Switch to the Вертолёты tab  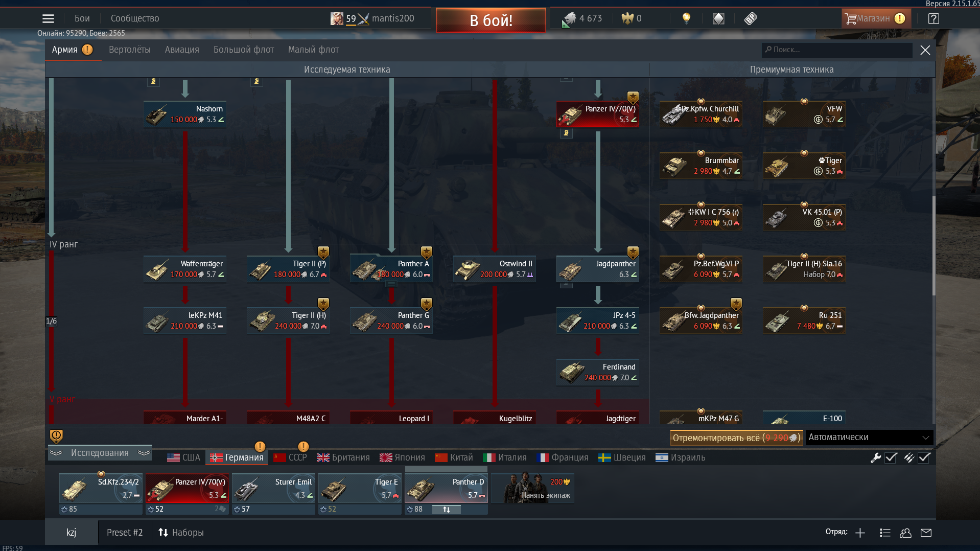tap(130, 50)
